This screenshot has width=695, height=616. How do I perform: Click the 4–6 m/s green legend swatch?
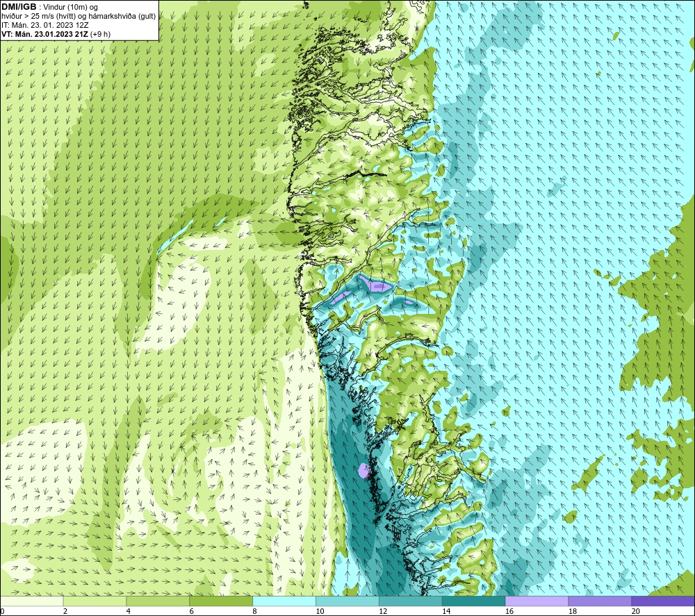[158, 601]
